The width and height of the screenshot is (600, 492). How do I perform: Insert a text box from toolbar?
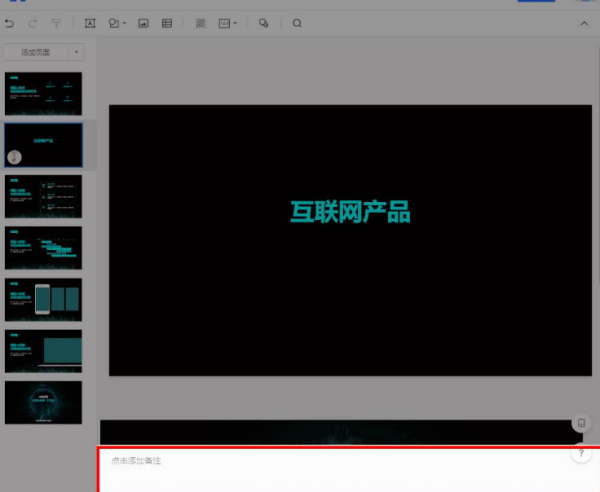coord(90,23)
